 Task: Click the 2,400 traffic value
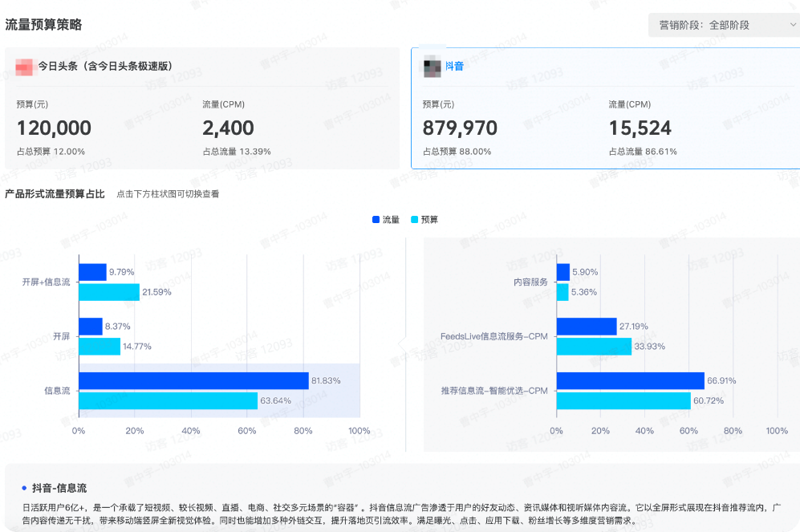(x=228, y=128)
